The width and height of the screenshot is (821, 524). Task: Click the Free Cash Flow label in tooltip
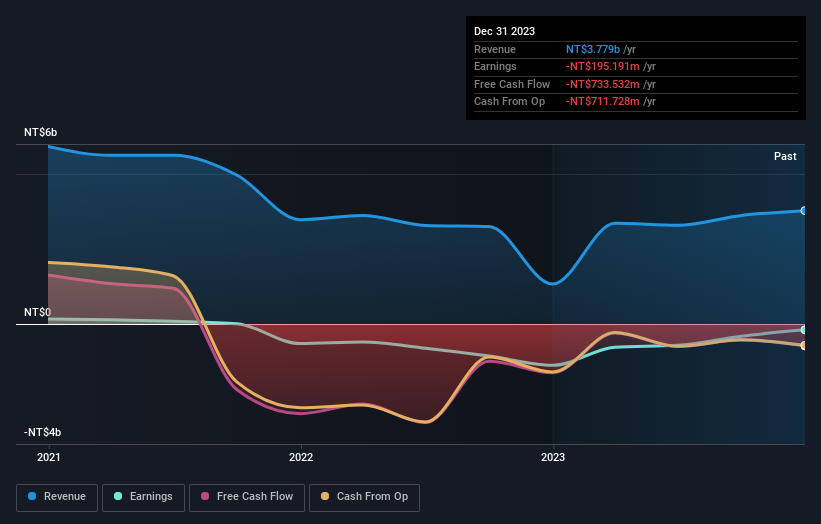tap(512, 84)
